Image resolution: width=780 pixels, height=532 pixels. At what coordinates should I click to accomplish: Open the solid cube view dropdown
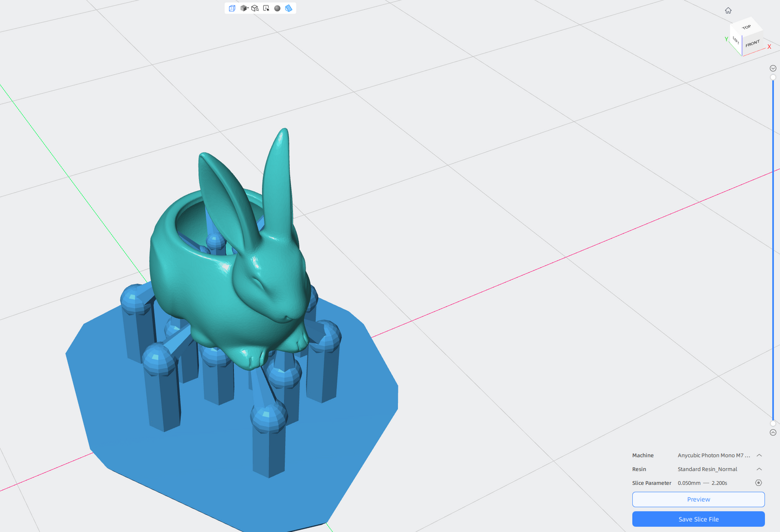[244, 8]
